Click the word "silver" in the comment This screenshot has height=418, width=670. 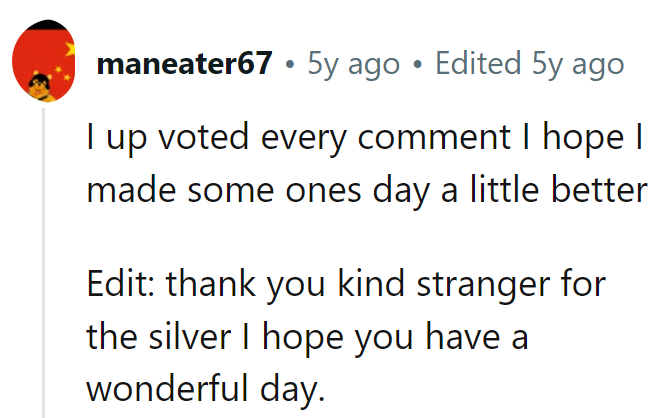pos(190,337)
